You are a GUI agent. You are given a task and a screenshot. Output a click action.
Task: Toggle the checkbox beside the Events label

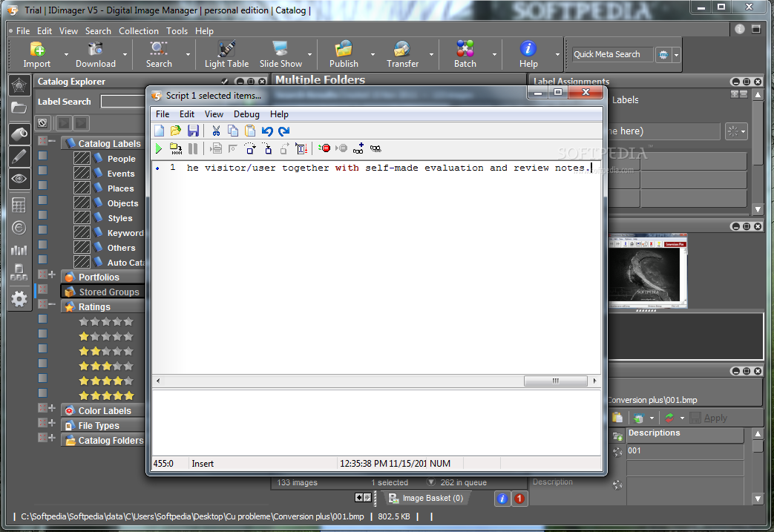pyautogui.click(x=43, y=170)
